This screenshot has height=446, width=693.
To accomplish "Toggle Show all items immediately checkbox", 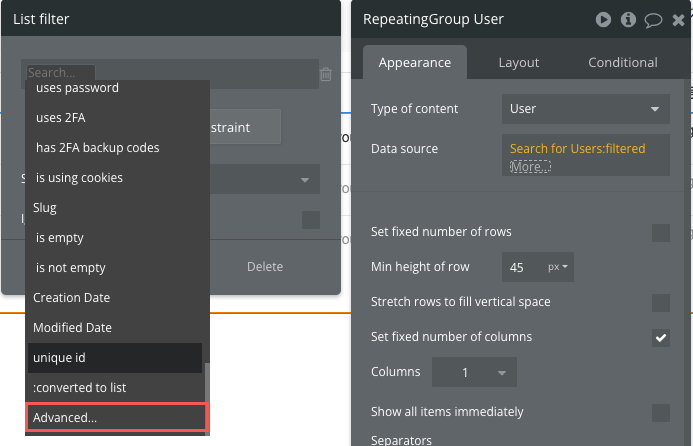I will [x=660, y=412].
